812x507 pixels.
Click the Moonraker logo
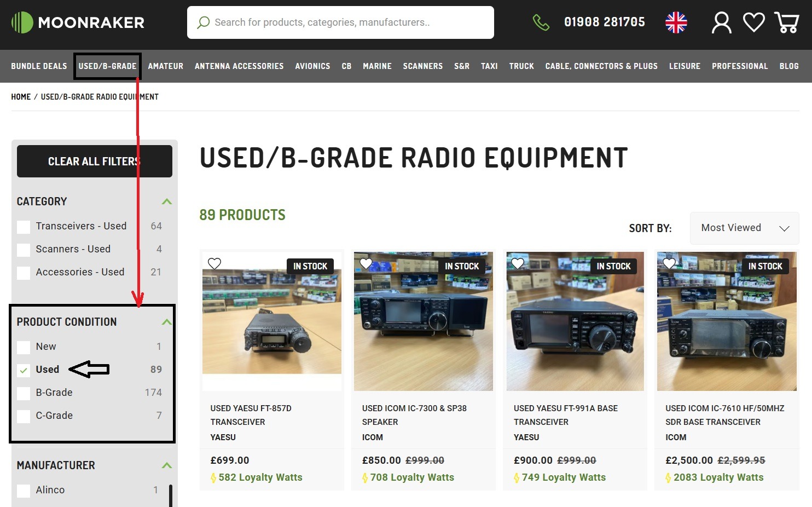(78, 22)
